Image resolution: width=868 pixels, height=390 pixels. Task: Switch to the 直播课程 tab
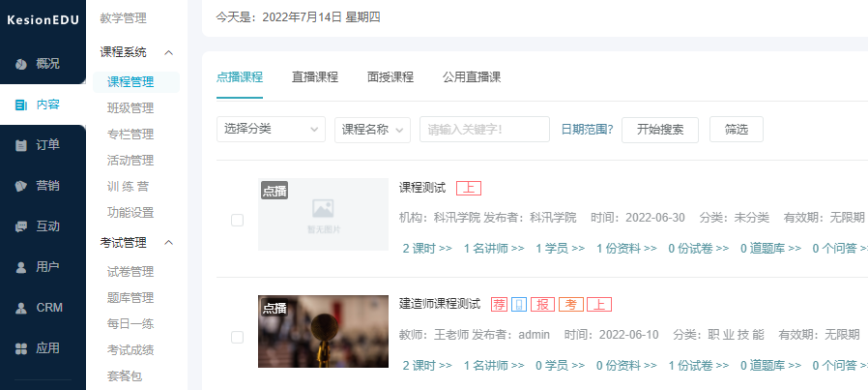pyautogui.click(x=315, y=77)
